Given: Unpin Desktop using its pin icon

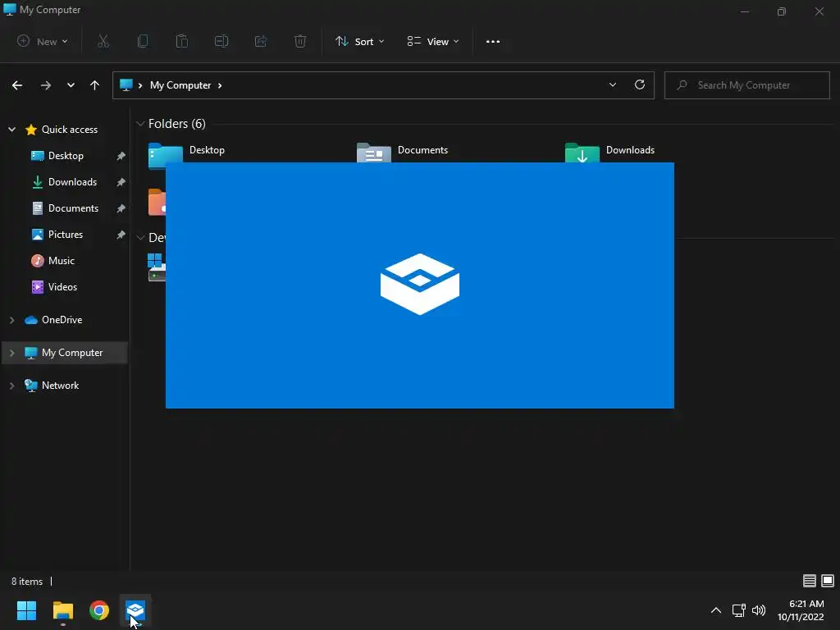Looking at the screenshot, I should [x=121, y=156].
